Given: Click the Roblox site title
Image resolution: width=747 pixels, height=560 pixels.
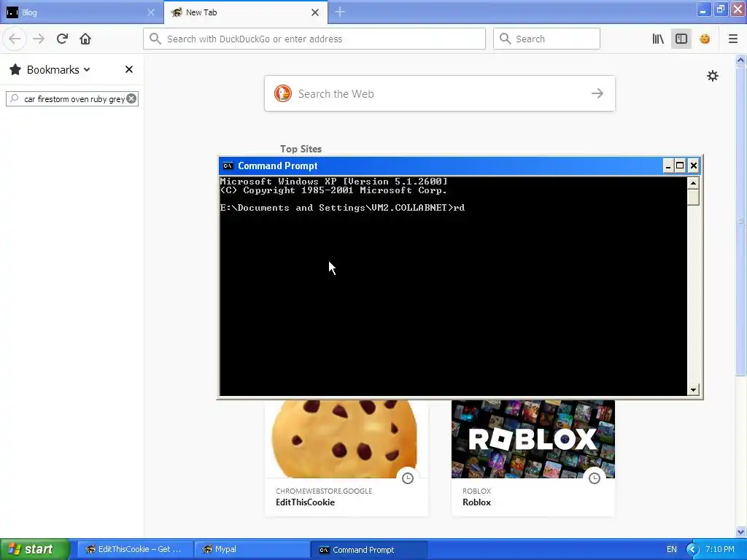Looking at the screenshot, I should click(x=476, y=502).
